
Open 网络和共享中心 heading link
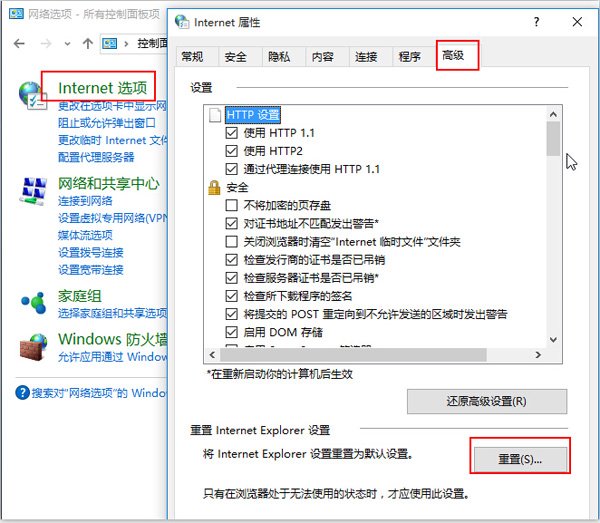(x=109, y=184)
